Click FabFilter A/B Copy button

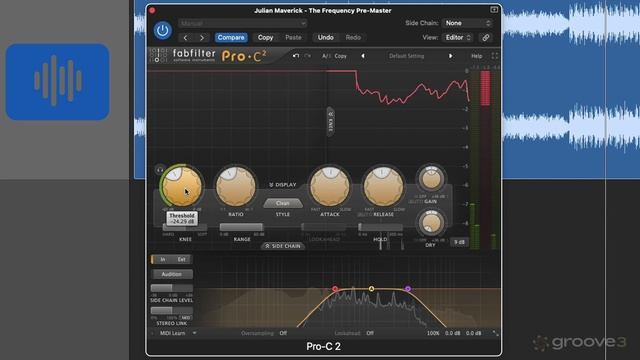pos(340,56)
